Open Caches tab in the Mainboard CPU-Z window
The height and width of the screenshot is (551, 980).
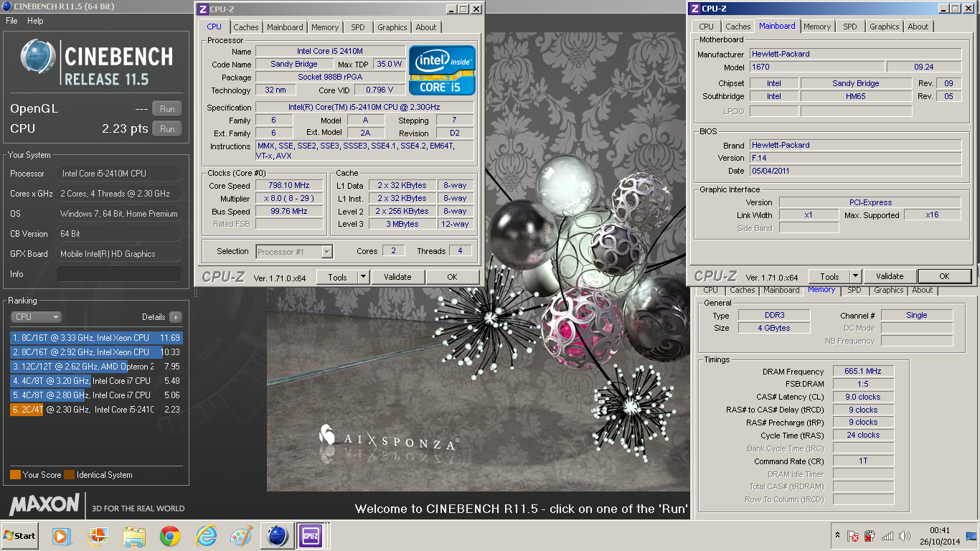coord(738,27)
